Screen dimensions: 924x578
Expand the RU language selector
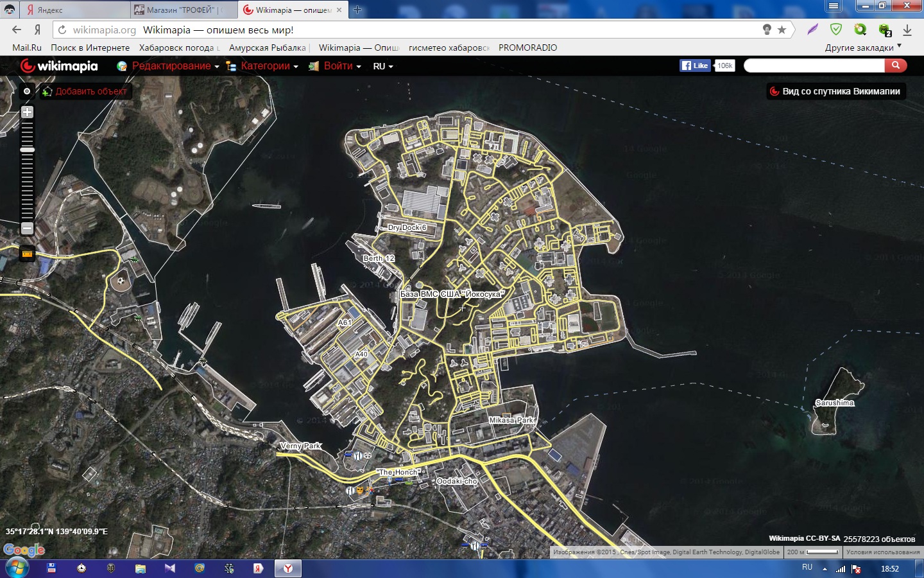point(382,66)
